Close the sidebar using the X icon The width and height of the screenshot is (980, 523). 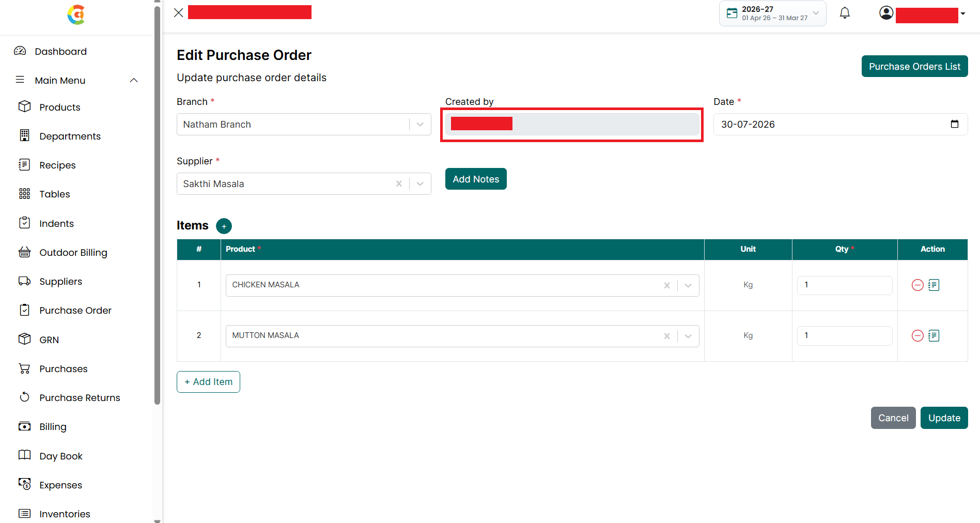179,13
